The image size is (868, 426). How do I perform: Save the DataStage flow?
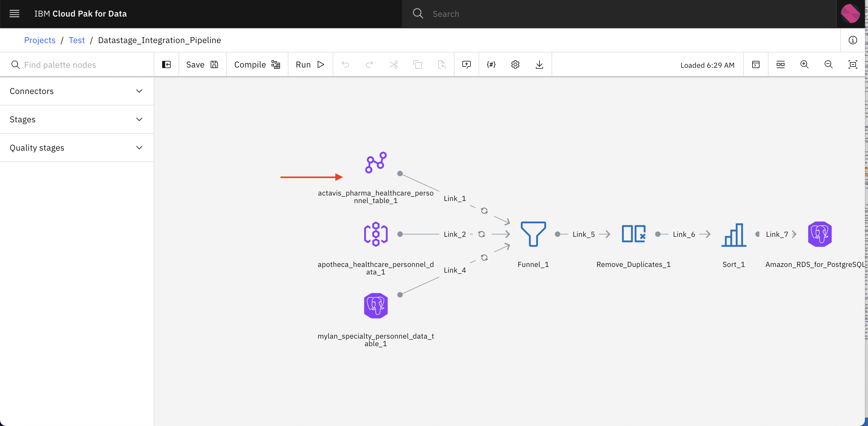click(203, 65)
